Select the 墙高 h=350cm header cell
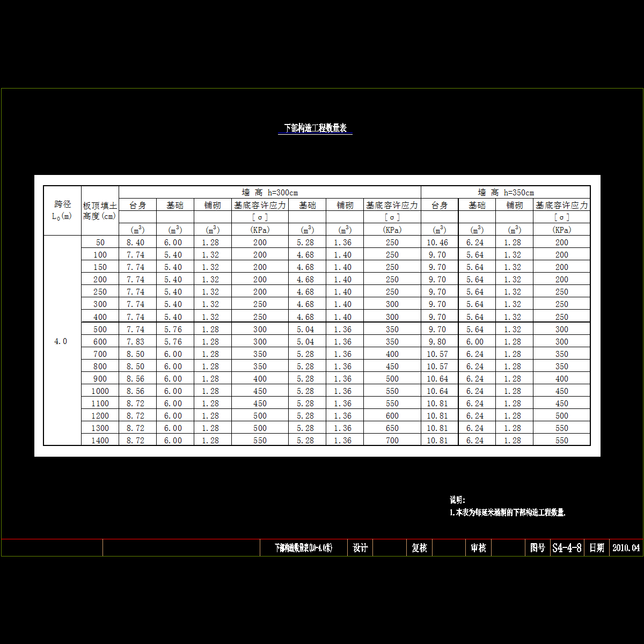This screenshot has width=644, height=644. pos(506,192)
